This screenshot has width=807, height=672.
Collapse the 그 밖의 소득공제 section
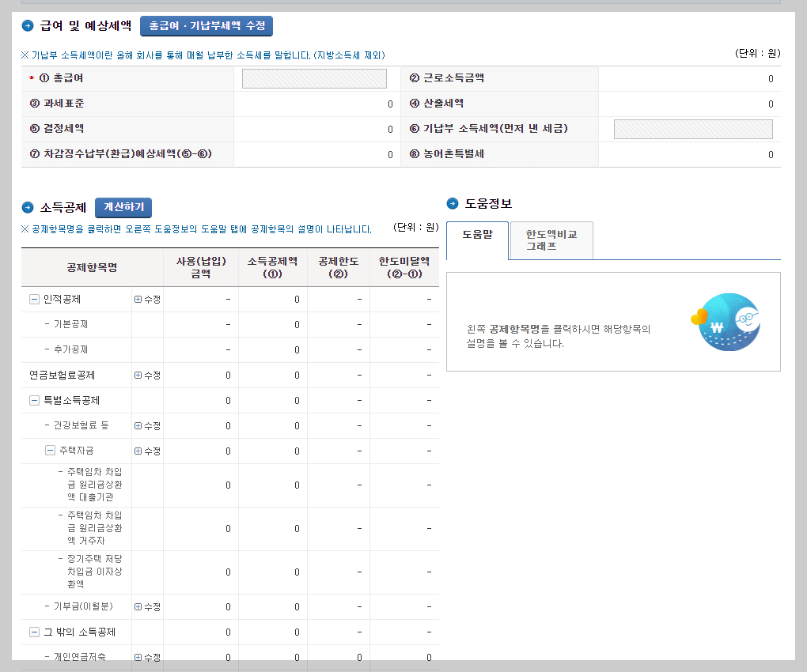pyautogui.click(x=33, y=632)
